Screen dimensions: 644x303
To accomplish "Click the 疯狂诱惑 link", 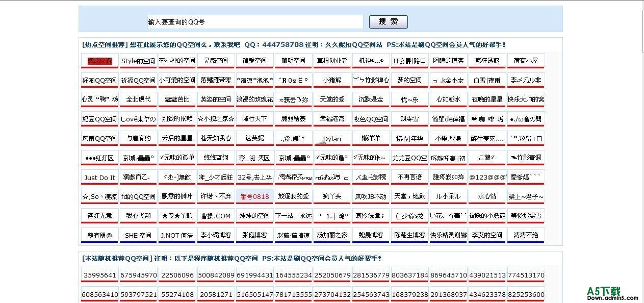I will click(x=487, y=61).
